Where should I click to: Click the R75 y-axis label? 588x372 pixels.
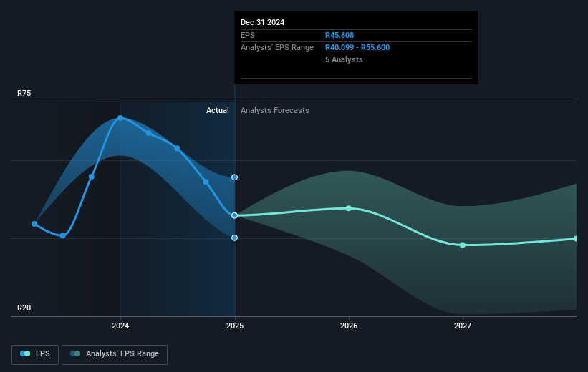pos(24,93)
